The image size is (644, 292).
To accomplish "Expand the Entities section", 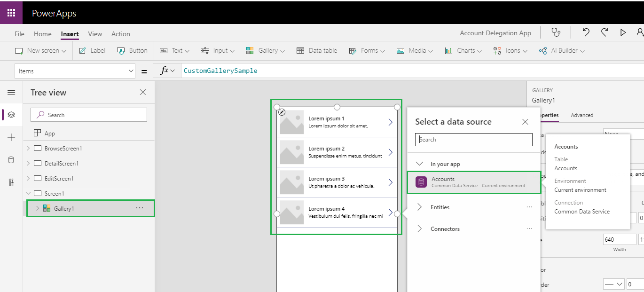I will click(x=420, y=207).
